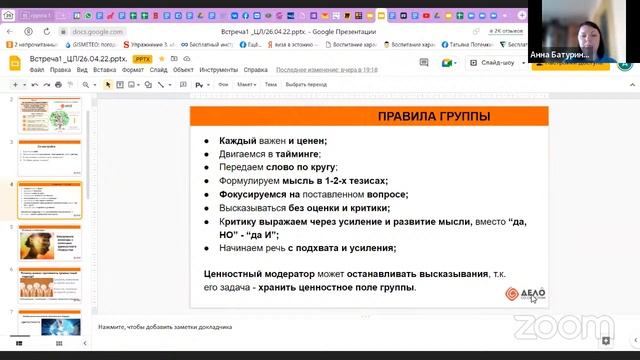Click the PPTX format badge

pyautogui.click(x=142, y=59)
